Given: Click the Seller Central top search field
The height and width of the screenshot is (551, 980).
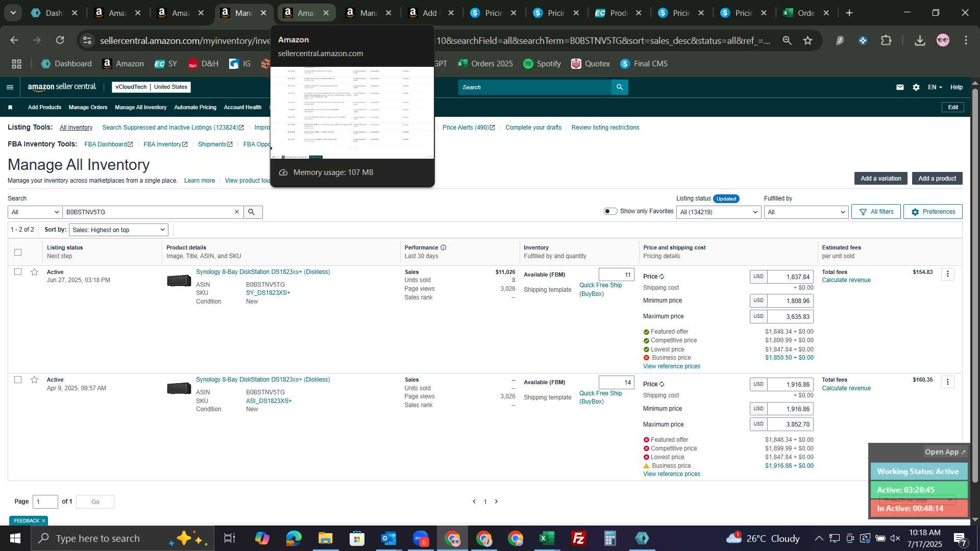Looking at the screenshot, I should [534, 87].
